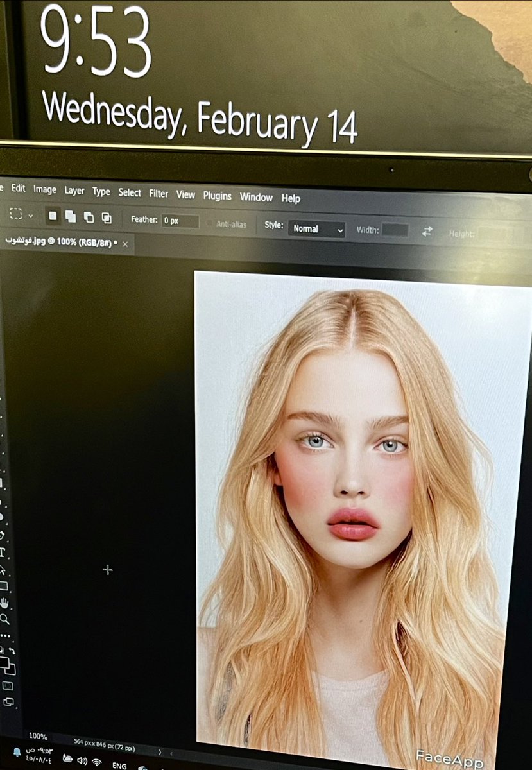532x770 pixels.
Task: Select the Path Selection tool
Action: click(x=3, y=569)
